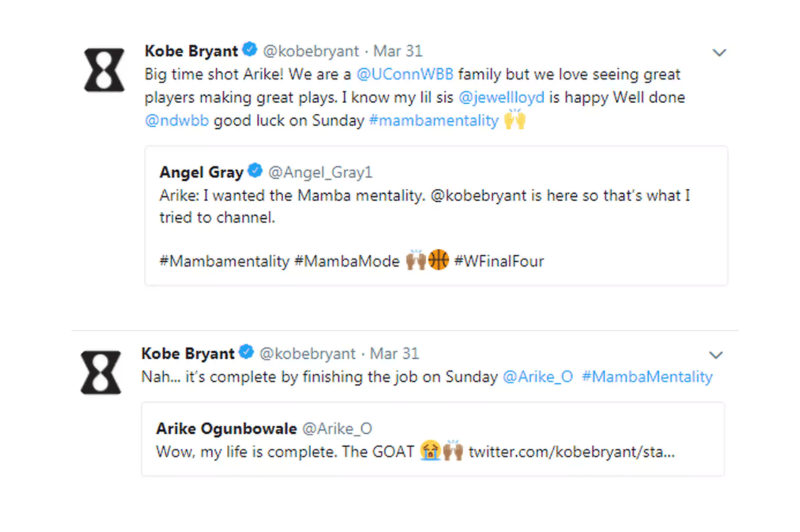Click the Kobe Bryant name on first tweet
This screenshot has height=532, width=800.
tap(191, 51)
